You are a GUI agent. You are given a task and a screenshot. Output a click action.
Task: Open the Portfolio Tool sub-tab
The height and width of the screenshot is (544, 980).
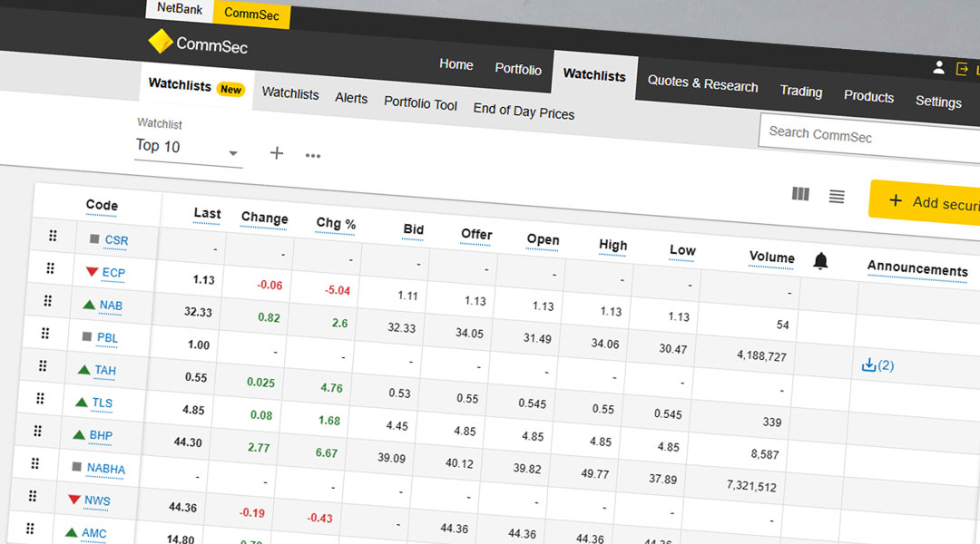pyautogui.click(x=420, y=103)
